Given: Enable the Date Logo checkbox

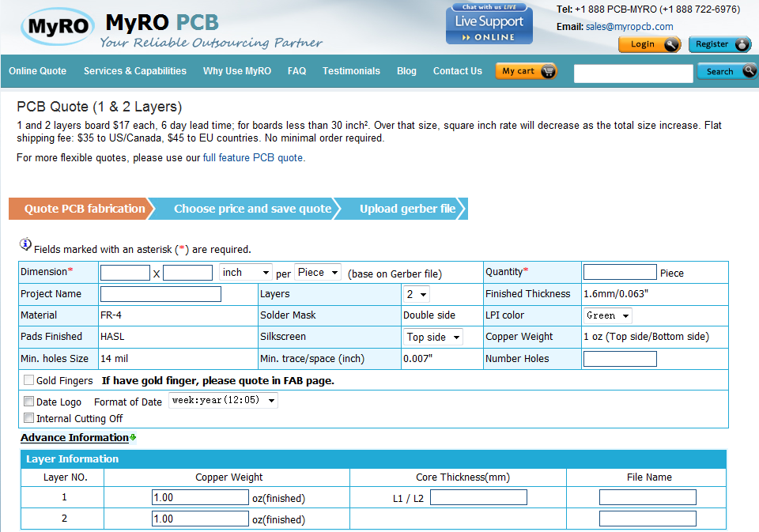Looking at the screenshot, I should [x=29, y=402].
